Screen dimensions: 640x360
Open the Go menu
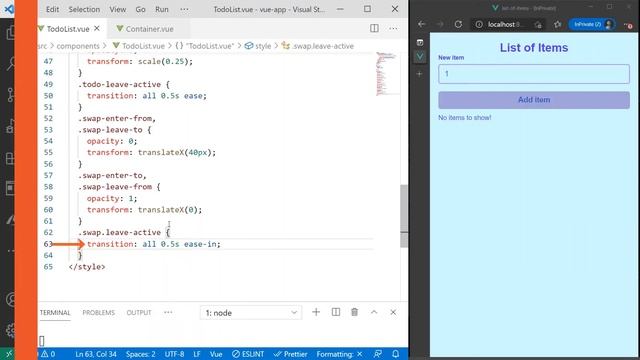[140, 9]
